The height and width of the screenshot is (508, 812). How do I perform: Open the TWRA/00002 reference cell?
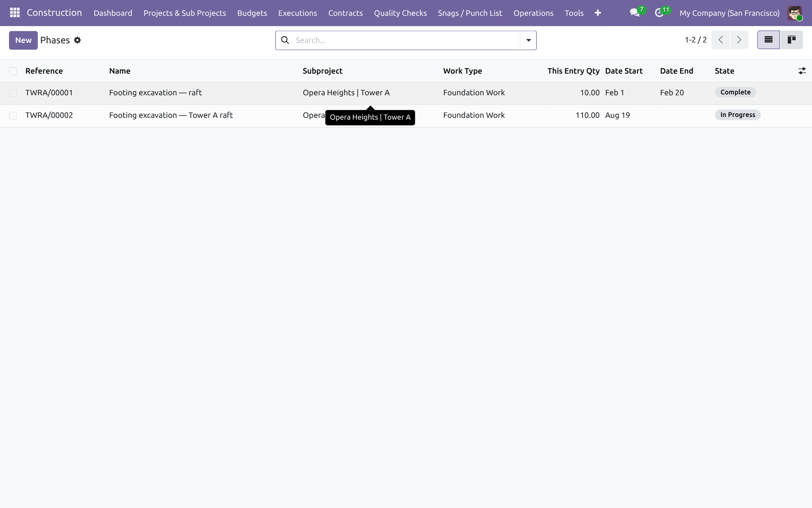(x=49, y=115)
